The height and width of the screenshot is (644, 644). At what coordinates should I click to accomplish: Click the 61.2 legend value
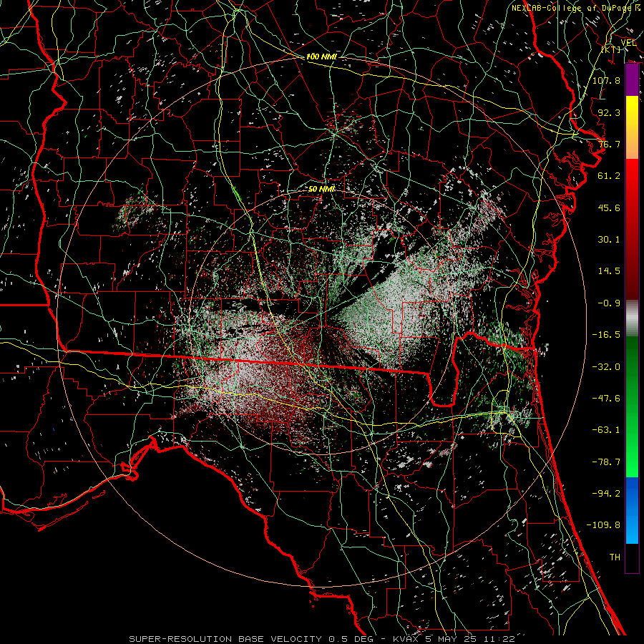pos(609,176)
